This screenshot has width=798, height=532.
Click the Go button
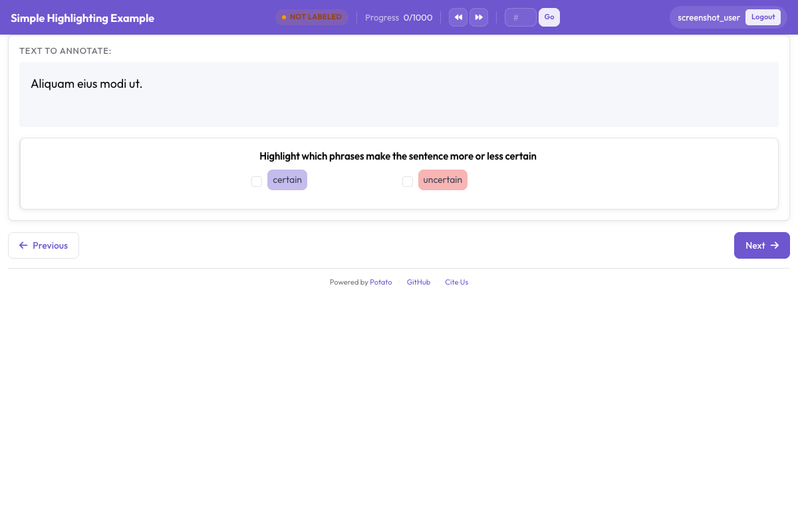(x=549, y=17)
